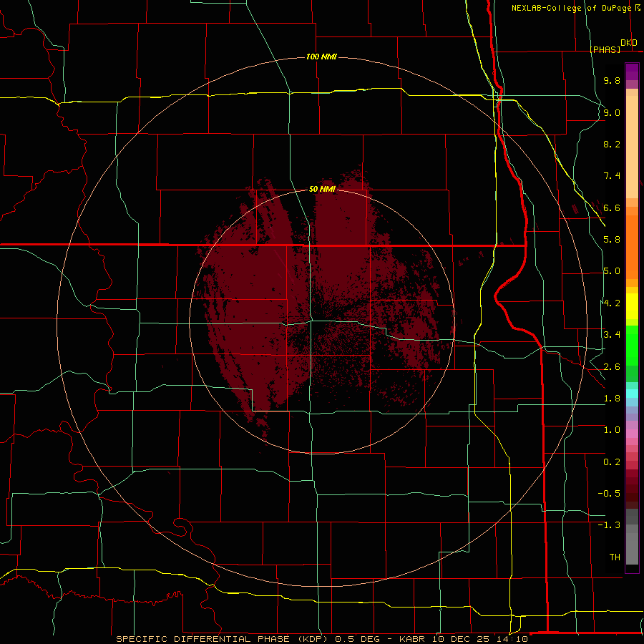Click the 2.6 value on the color scale
Viewport: 644px width, 644px height.
(x=612, y=367)
